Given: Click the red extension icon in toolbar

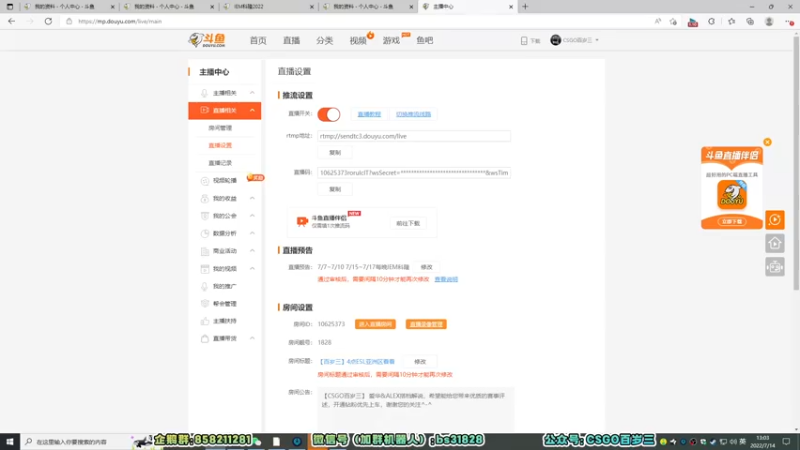Looking at the screenshot, I should click(x=692, y=22).
